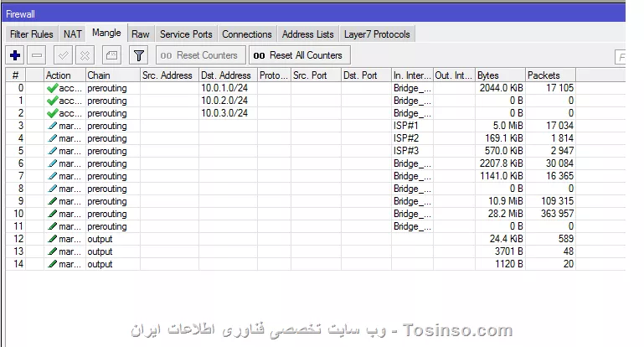
Task: Click the find input field
Action: click(x=621, y=57)
